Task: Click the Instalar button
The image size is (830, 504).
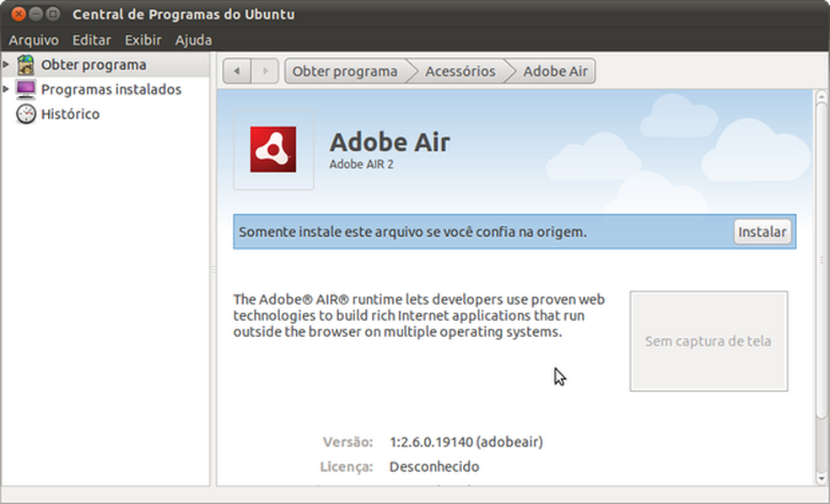Action: pyautogui.click(x=762, y=231)
